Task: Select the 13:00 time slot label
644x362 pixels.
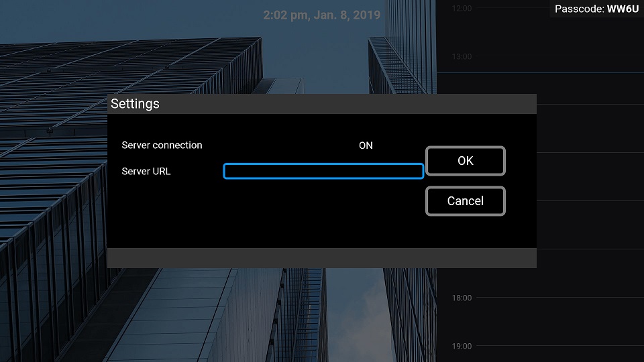Action: pos(462,56)
